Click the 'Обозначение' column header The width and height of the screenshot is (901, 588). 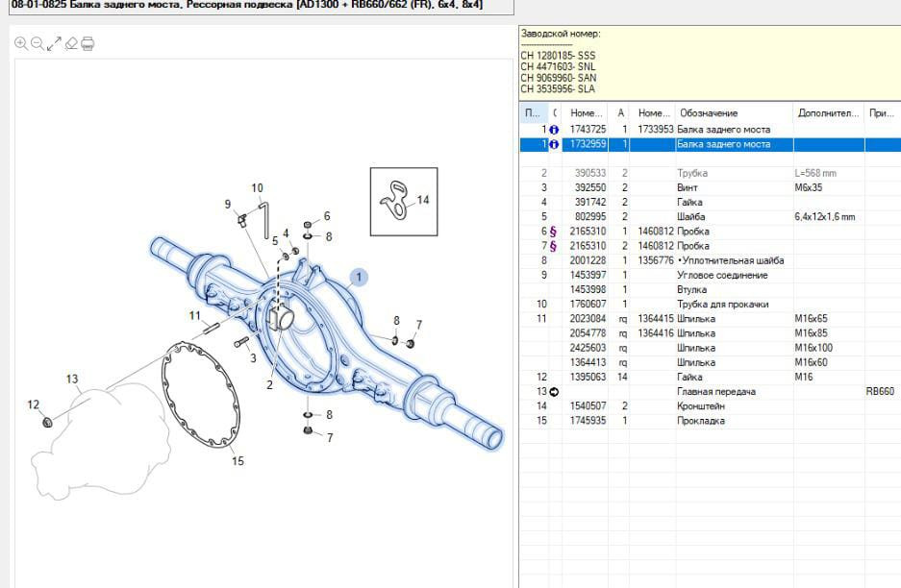[707, 113]
